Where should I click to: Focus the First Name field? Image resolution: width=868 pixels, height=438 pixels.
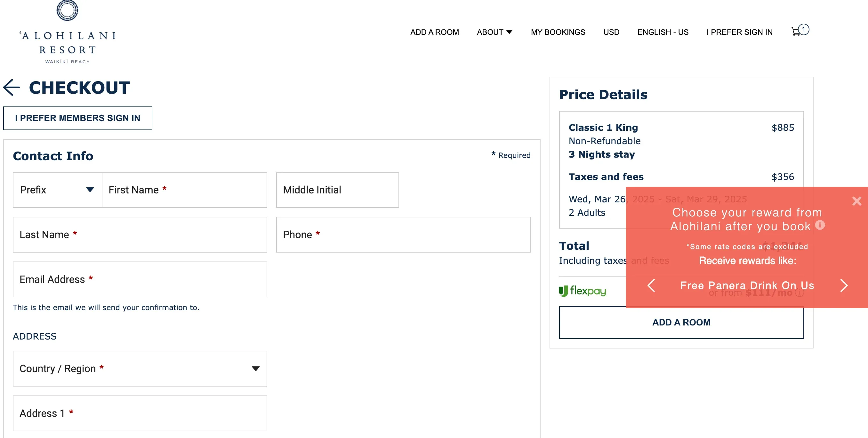click(184, 190)
